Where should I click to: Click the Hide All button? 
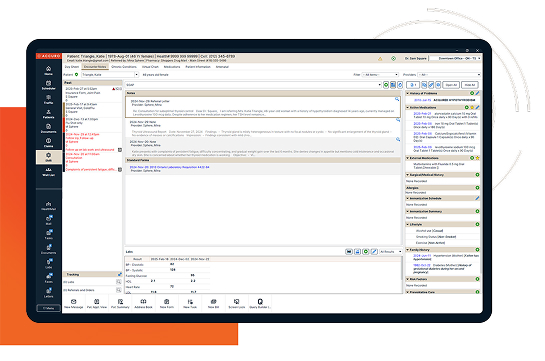[x=470, y=85]
